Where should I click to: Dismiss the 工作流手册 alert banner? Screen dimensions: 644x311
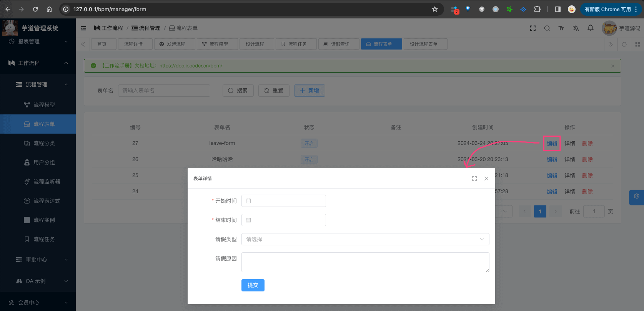(613, 66)
